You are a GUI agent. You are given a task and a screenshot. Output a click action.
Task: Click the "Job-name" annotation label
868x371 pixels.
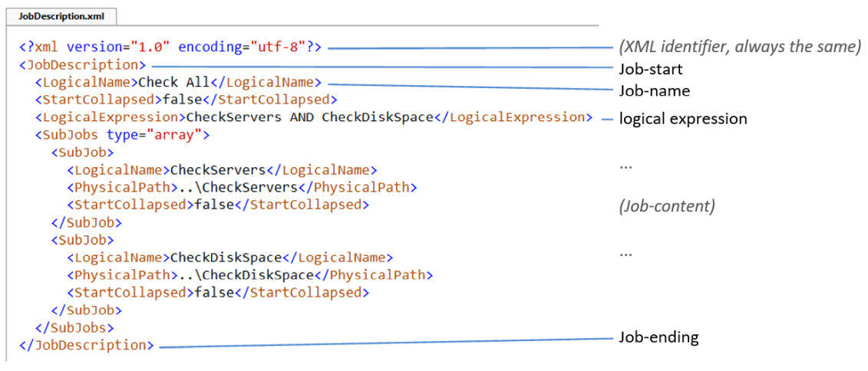[x=654, y=90]
